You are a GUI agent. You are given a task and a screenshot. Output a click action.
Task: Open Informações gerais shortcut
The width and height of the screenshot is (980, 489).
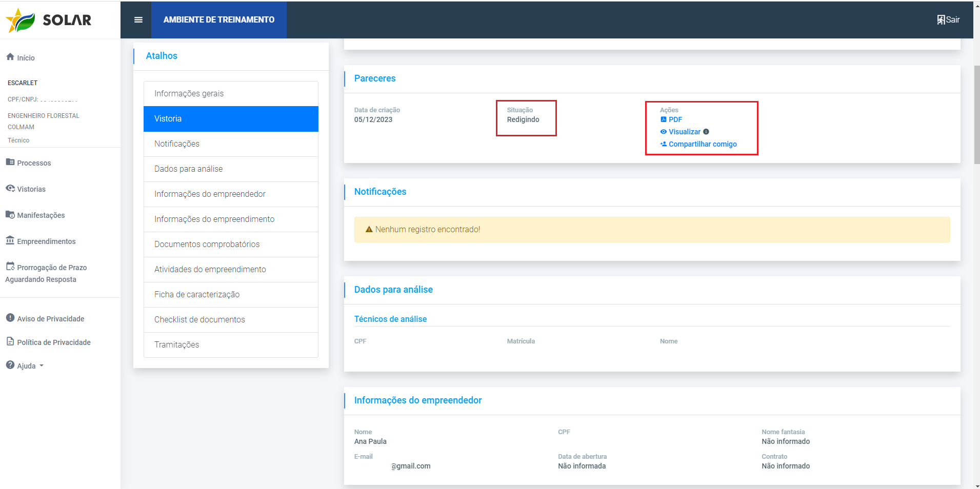click(231, 94)
